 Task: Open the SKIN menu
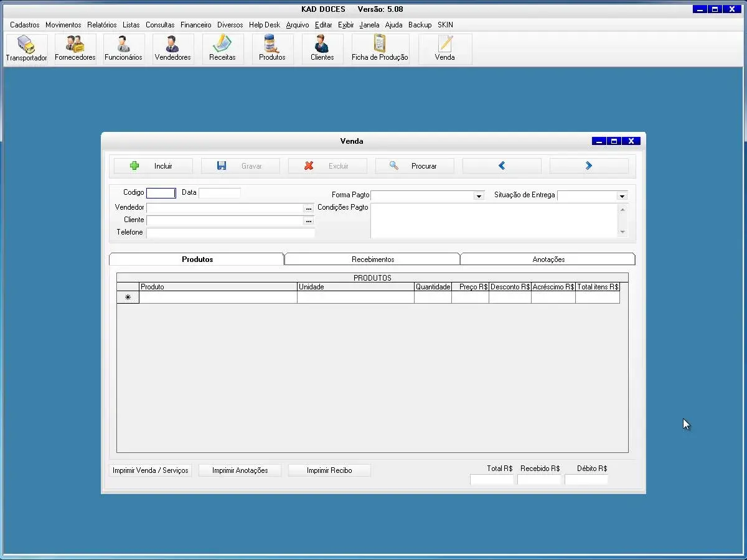coord(445,25)
